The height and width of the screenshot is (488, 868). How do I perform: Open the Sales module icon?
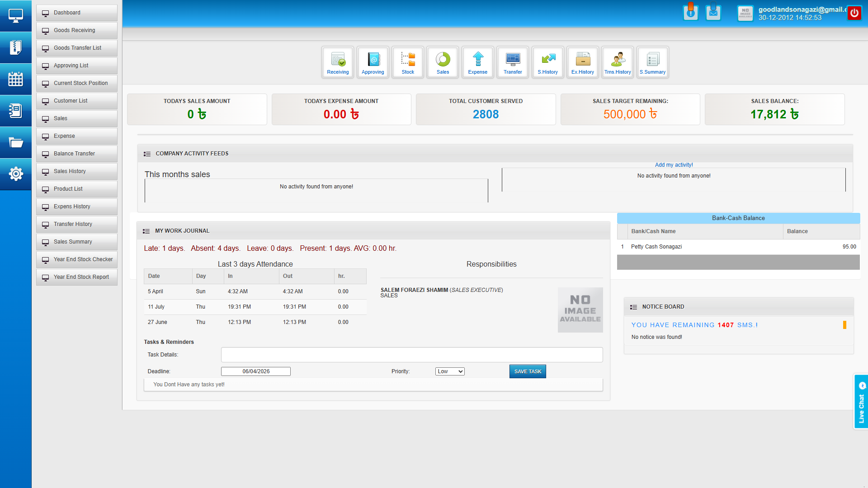(x=442, y=62)
